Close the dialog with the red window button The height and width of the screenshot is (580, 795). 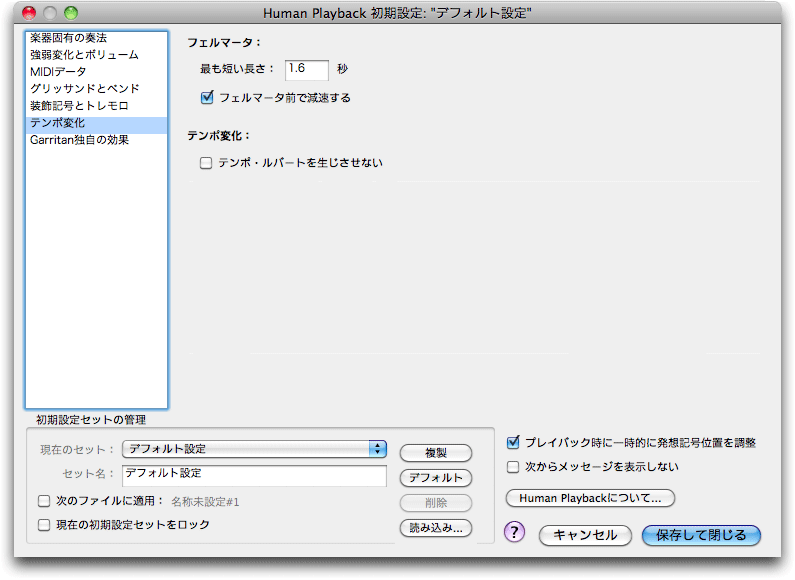(29, 13)
